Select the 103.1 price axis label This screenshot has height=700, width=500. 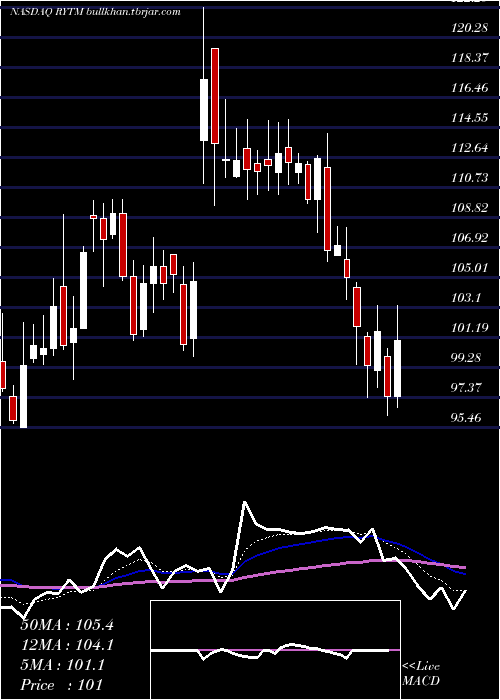pyautogui.click(x=466, y=297)
